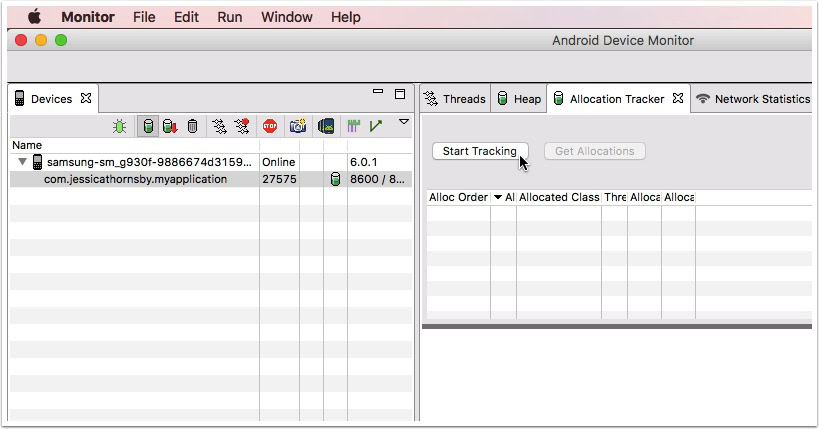Click the 27575 process ID cell
Image resolution: width=819 pixels, height=429 pixels.
click(x=279, y=179)
